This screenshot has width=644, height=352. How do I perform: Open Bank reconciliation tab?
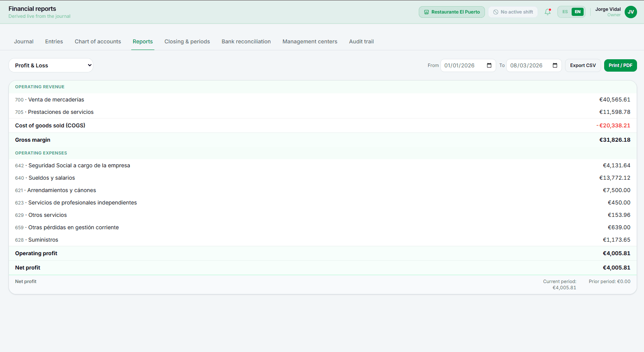tap(246, 41)
